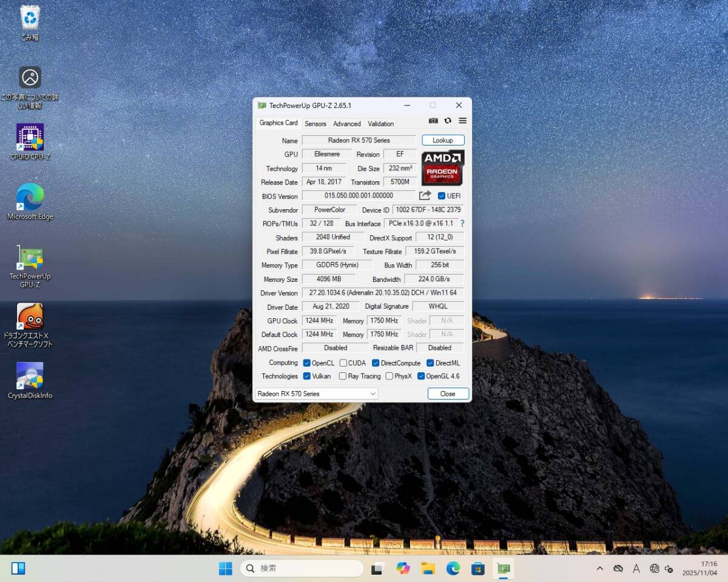Click the taskbar search box
Image resolution: width=728 pixels, height=582 pixels.
(302, 569)
